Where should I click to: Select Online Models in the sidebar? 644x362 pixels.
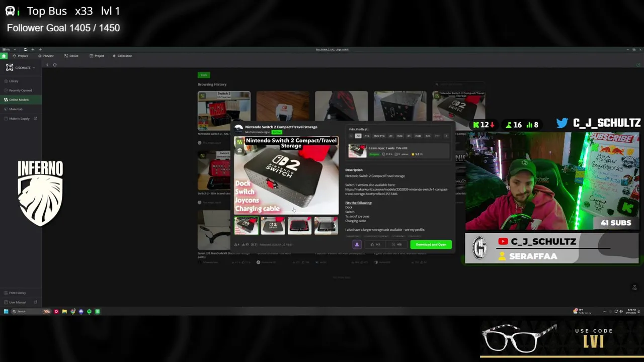21,100
